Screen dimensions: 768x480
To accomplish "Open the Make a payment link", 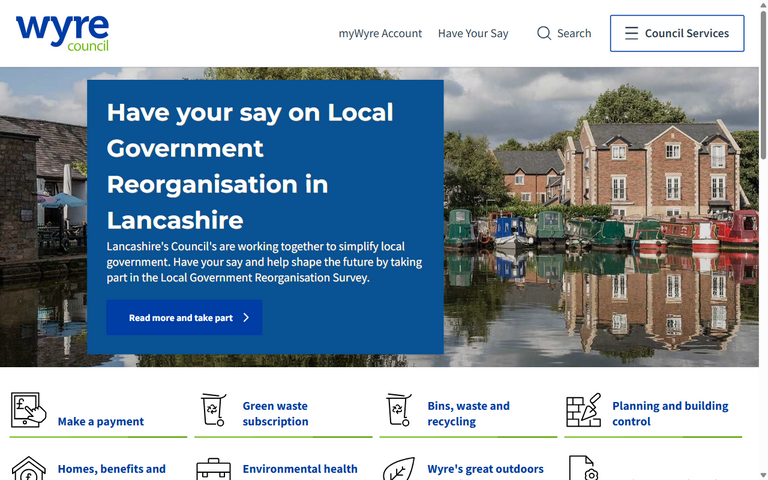I will coord(101,422).
